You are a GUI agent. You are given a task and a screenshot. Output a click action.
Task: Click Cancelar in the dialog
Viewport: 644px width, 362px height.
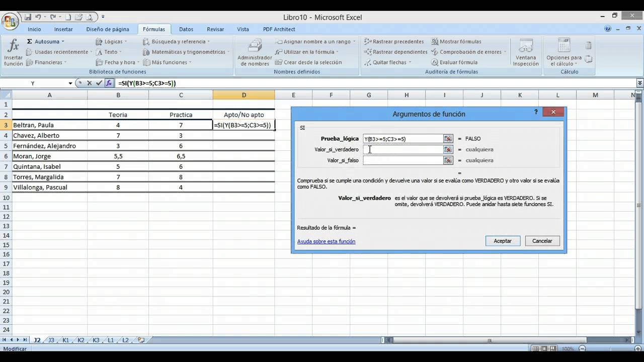tap(542, 241)
